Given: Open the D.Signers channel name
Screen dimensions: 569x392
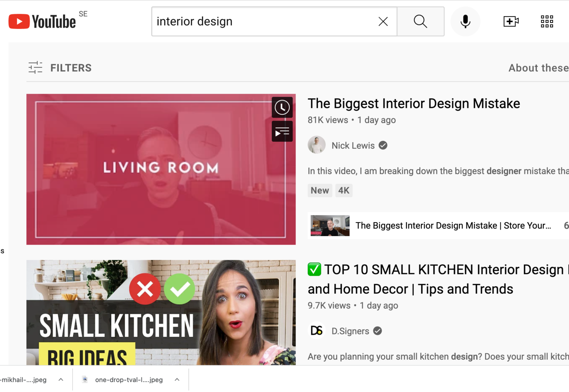Looking at the screenshot, I should [x=350, y=331].
